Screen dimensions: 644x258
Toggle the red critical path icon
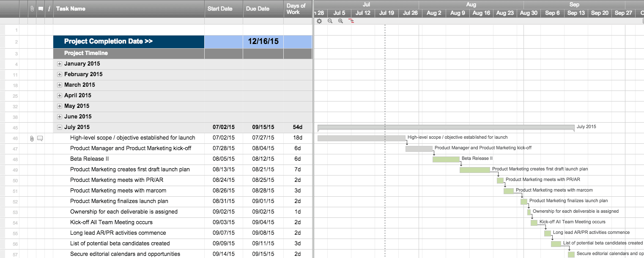[351, 21]
